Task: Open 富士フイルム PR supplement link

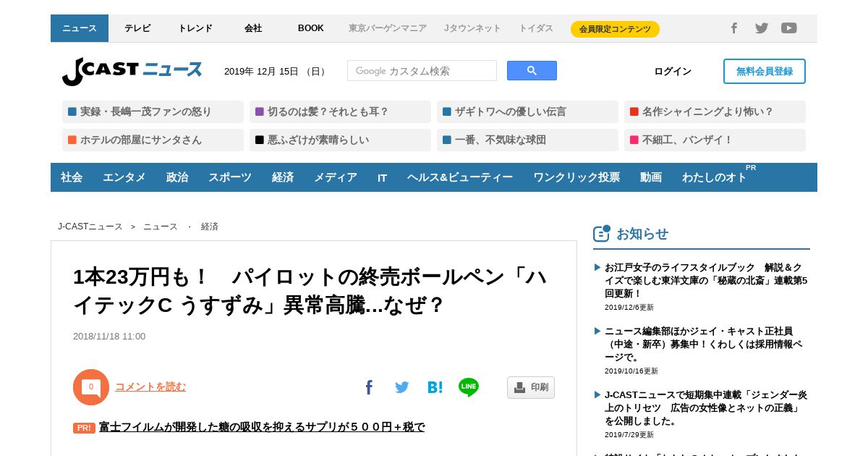Action: (262, 427)
